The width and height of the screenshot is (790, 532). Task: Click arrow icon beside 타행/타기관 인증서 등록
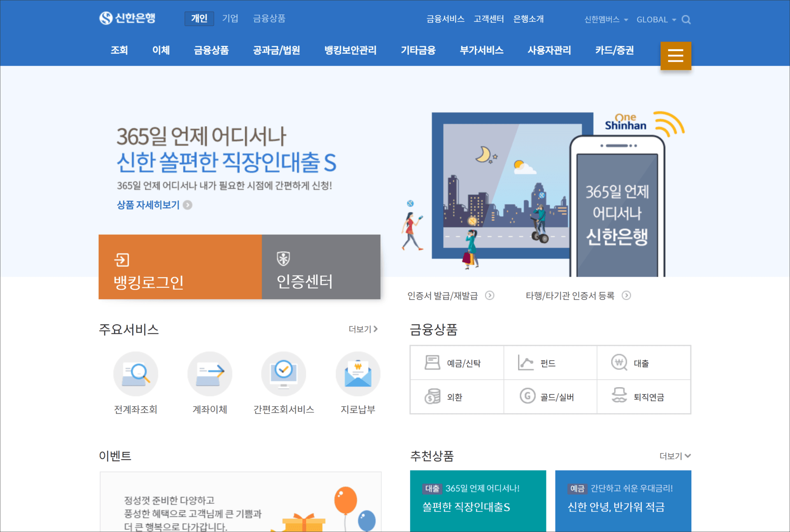point(626,295)
